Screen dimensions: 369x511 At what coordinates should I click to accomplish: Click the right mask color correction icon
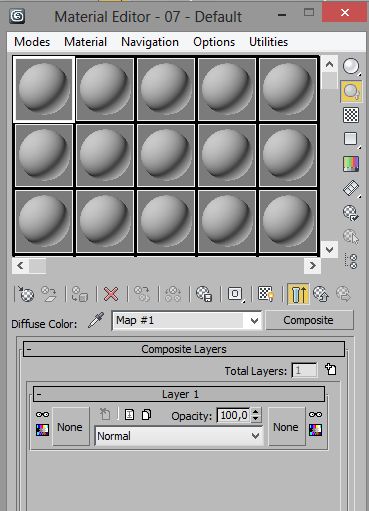point(315,430)
